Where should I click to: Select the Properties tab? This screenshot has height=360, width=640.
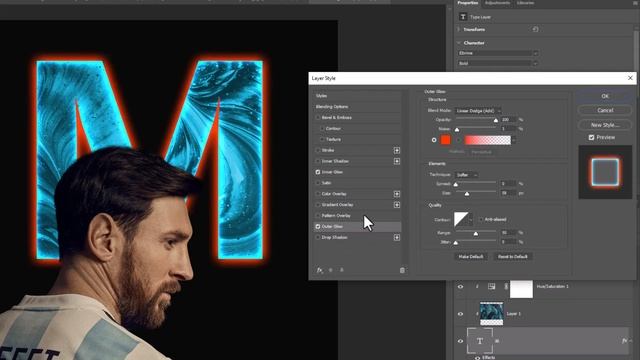468,3
